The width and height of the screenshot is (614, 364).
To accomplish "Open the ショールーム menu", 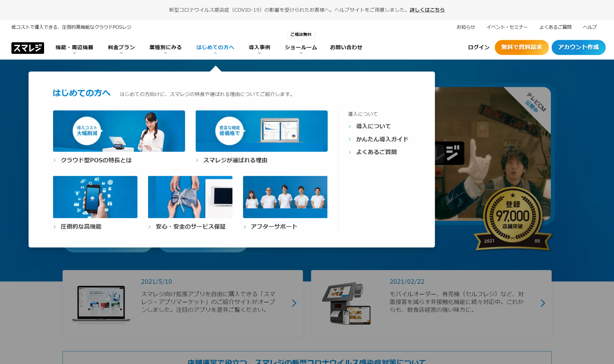I will [301, 47].
